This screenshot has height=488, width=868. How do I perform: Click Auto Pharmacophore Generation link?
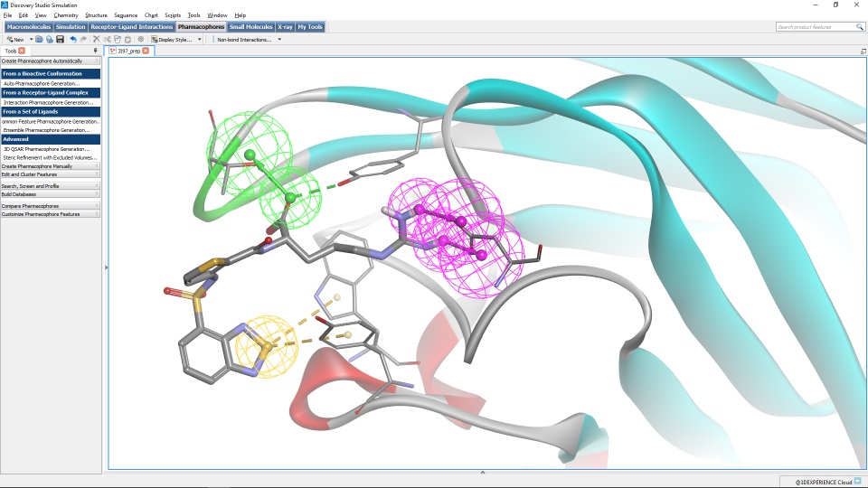(x=42, y=83)
